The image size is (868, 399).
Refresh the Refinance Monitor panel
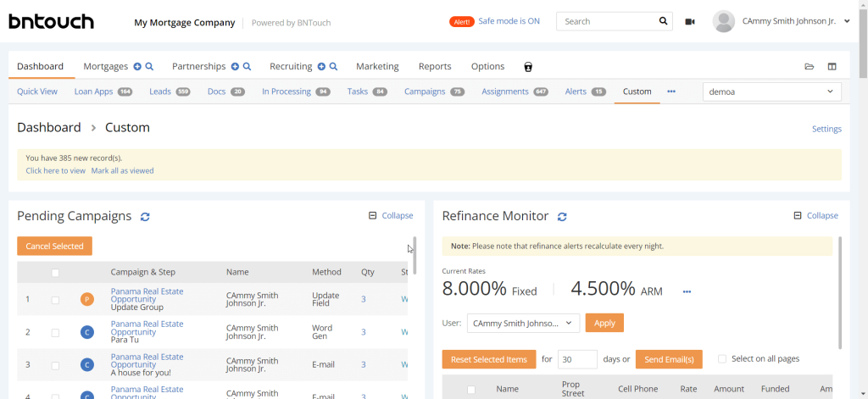(x=562, y=217)
